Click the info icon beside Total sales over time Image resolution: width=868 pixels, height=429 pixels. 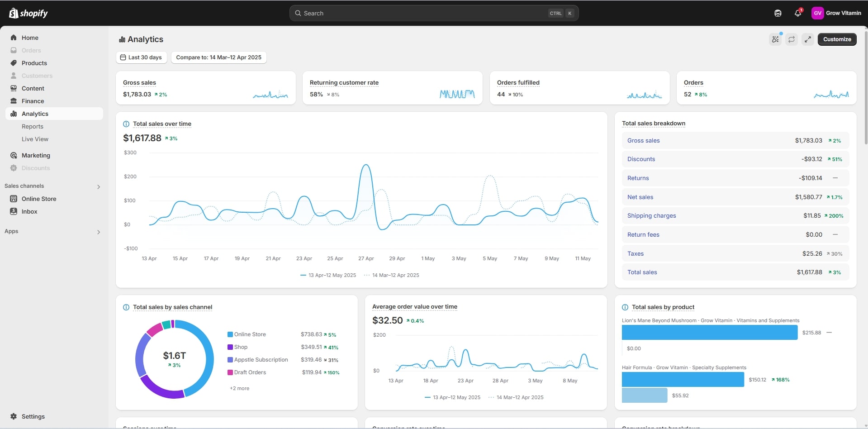tap(126, 124)
